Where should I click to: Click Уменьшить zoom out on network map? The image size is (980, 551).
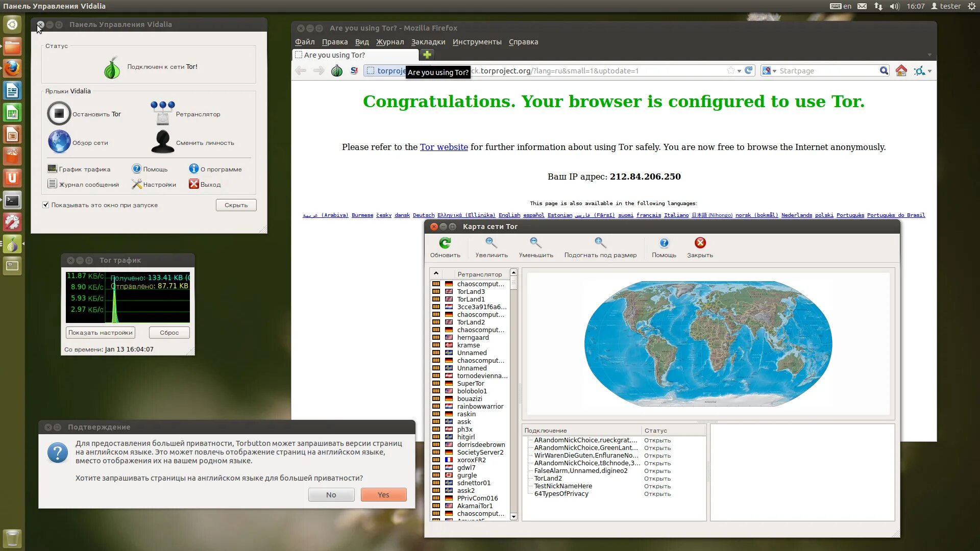pos(536,247)
